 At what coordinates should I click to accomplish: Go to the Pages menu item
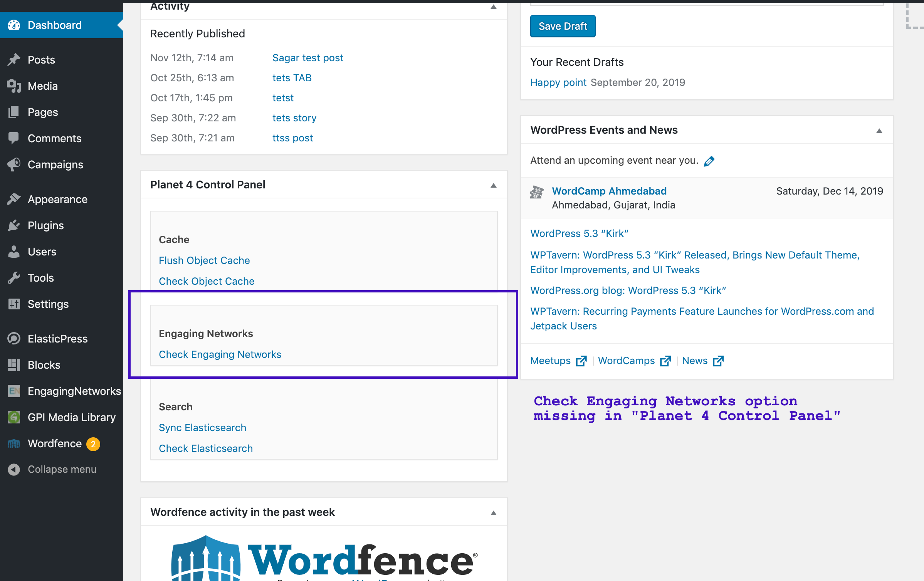coord(62,112)
